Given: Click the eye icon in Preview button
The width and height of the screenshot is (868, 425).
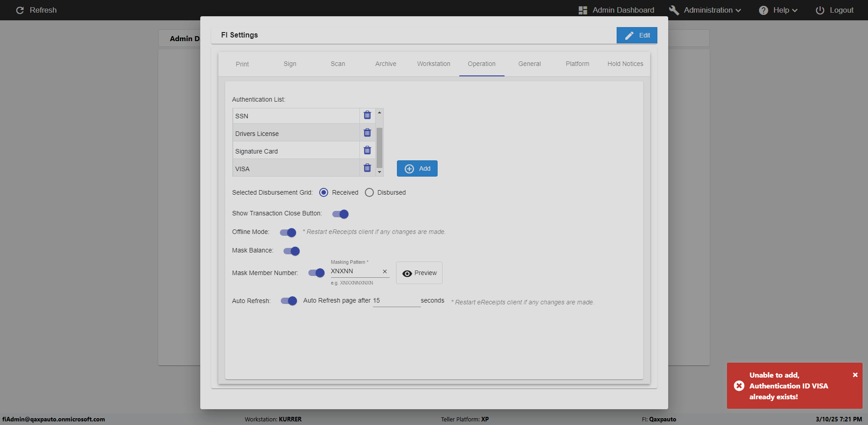Looking at the screenshot, I should click(407, 273).
